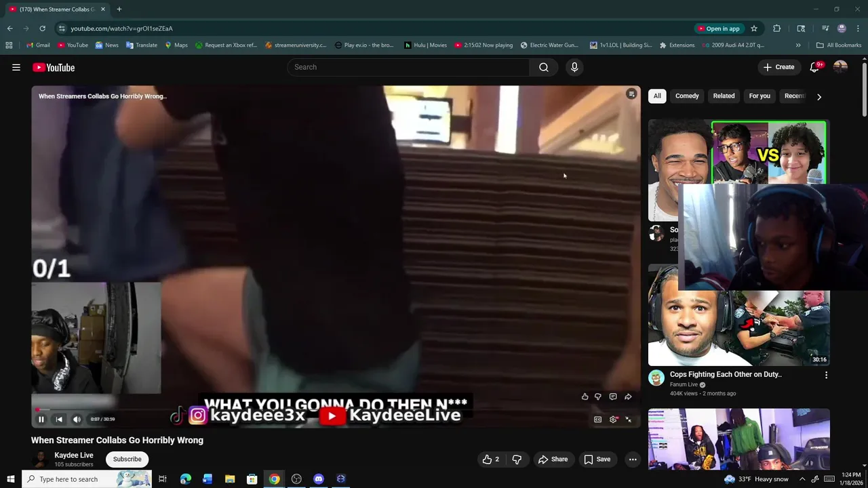Like the video from the player overlay

[585, 396]
